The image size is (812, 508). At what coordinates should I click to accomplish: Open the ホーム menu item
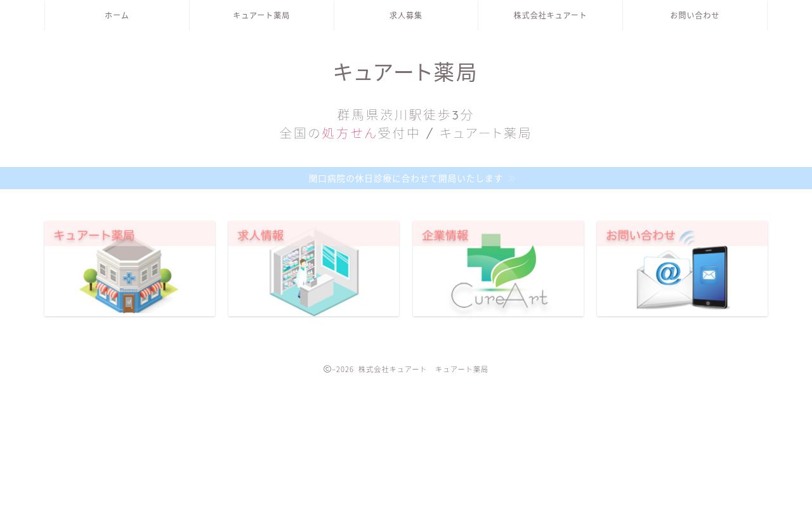click(x=117, y=15)
